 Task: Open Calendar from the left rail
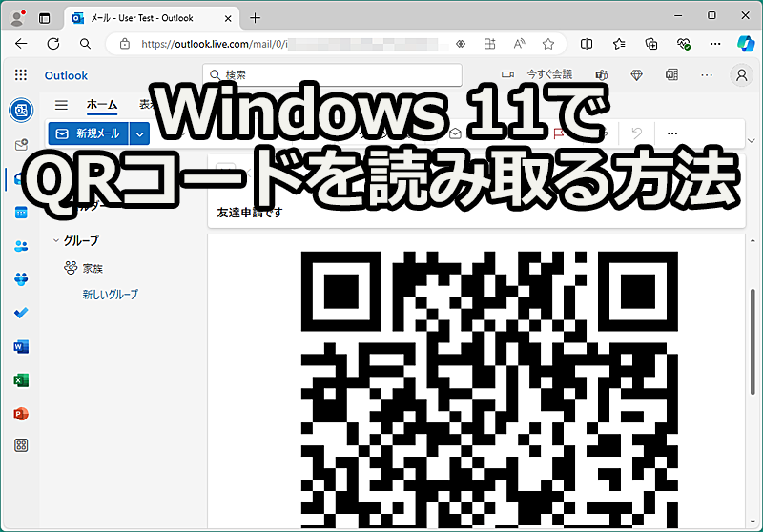(x=21, y=213)
